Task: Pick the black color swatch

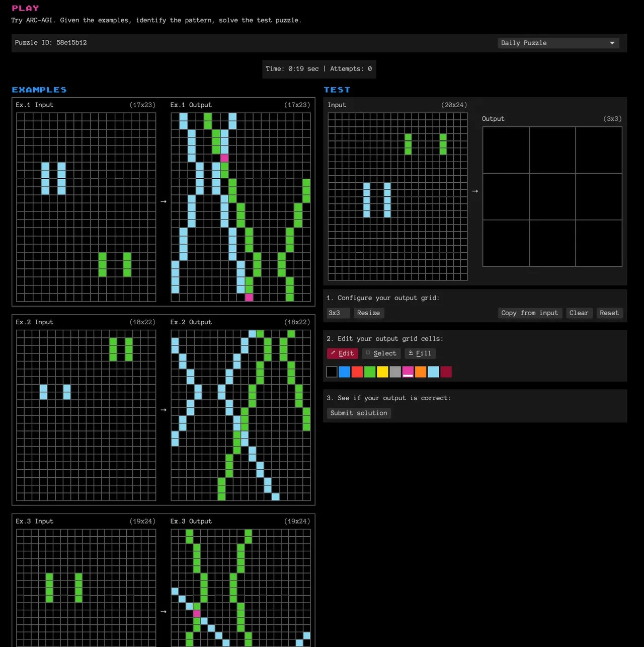Action: [332, 372]
